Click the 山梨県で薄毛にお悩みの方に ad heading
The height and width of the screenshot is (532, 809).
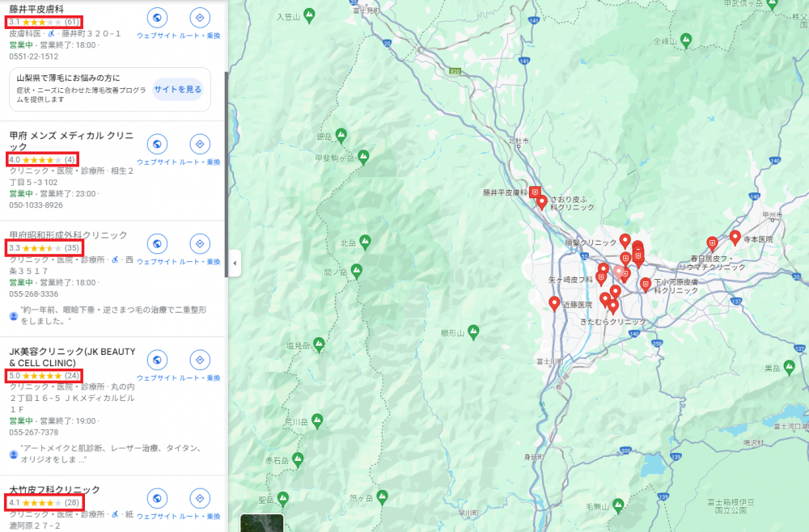tap(68, 78)
